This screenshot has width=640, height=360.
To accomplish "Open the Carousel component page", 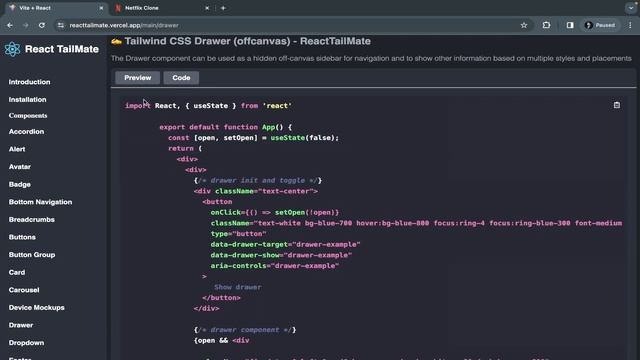I will pos(24,290).
